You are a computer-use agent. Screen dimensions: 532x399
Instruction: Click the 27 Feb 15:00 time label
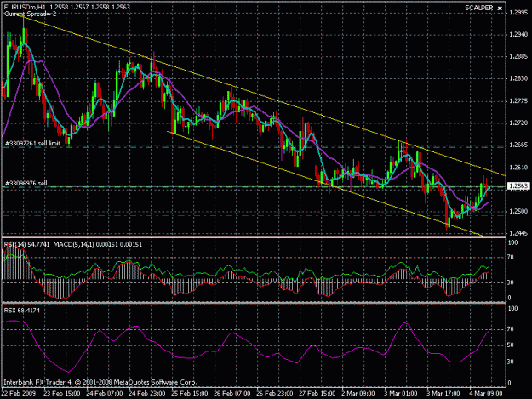(x=317, y=394)
